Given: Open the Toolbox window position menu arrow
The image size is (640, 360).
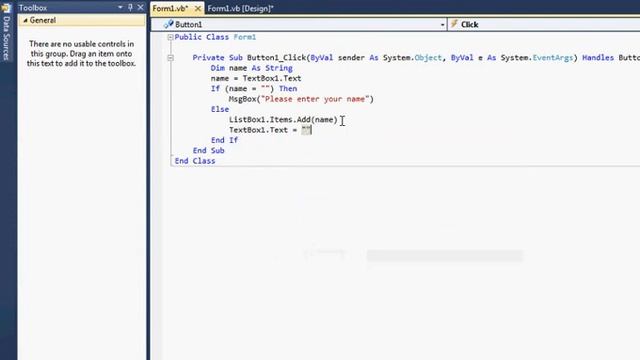Looking at the screenshot, I should 120,7.
